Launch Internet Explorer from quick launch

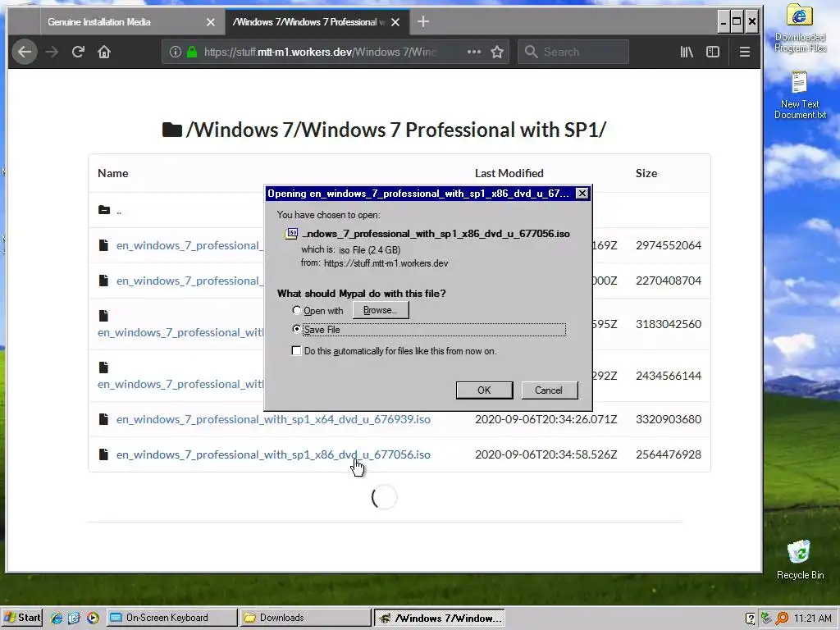pyautogui.click(x=57, y=618)
